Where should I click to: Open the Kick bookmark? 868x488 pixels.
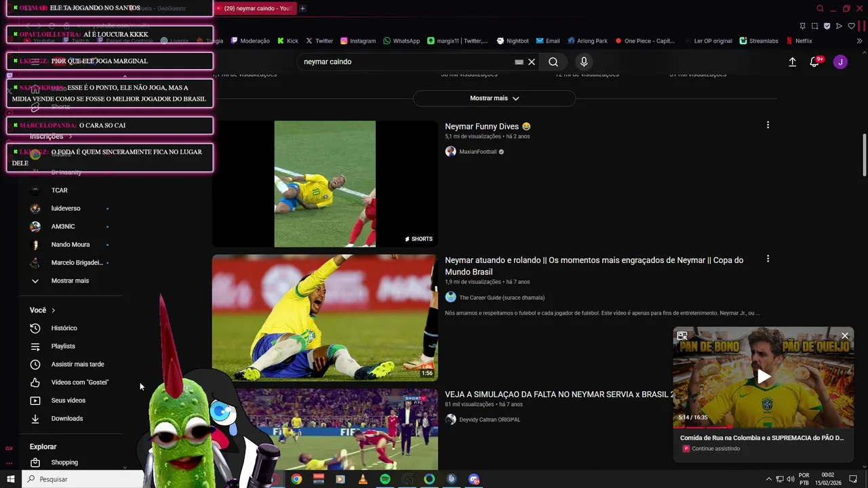pos(288,41)
